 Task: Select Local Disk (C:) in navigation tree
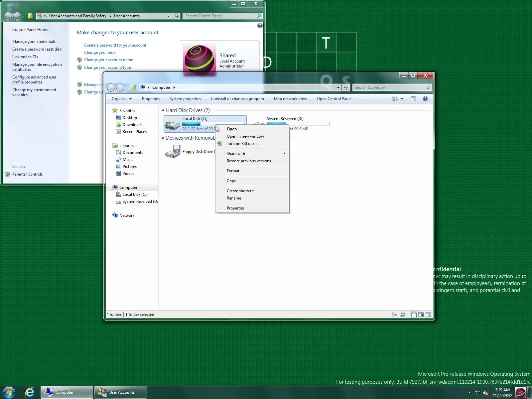pos(135,195)
